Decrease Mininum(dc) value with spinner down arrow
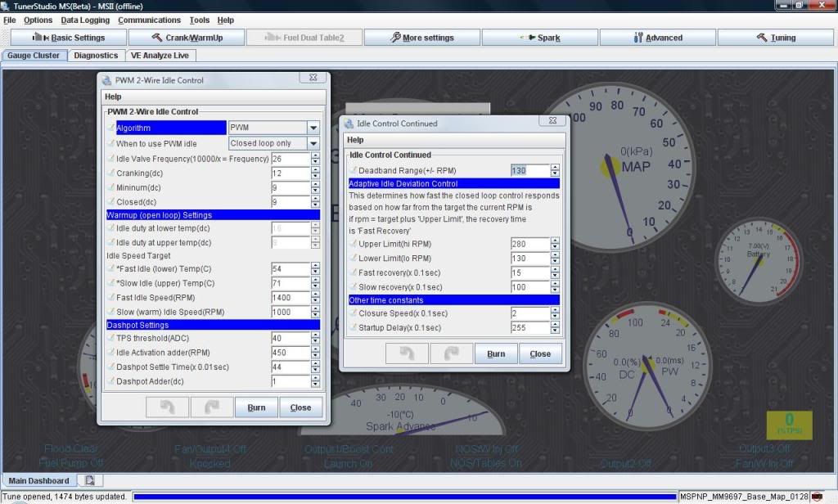 click(315, 191)
